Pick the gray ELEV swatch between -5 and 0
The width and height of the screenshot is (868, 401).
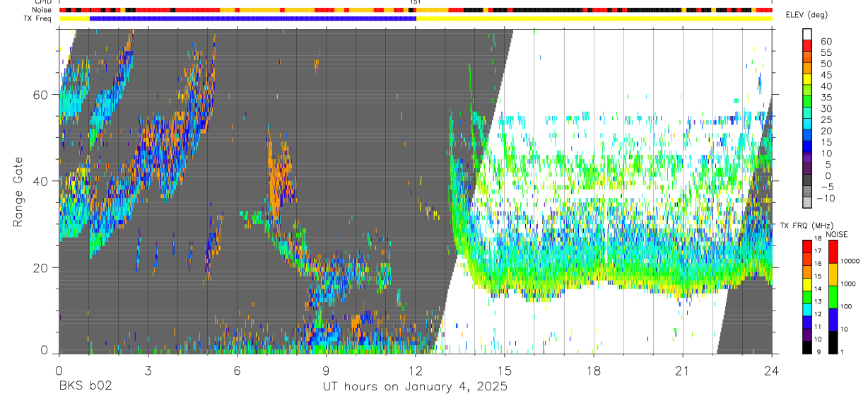pyautogui.click(x=807, y=180)
